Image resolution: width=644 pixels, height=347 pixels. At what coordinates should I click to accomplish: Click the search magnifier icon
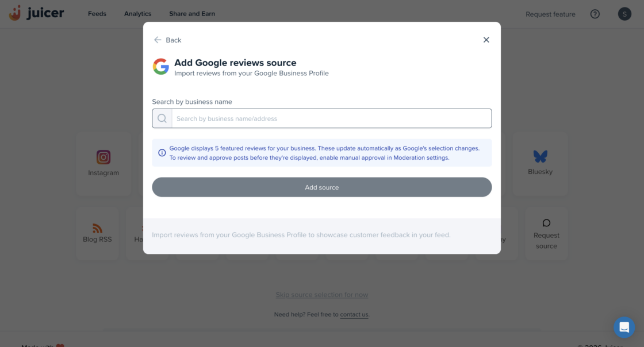[x=162, y=118]
